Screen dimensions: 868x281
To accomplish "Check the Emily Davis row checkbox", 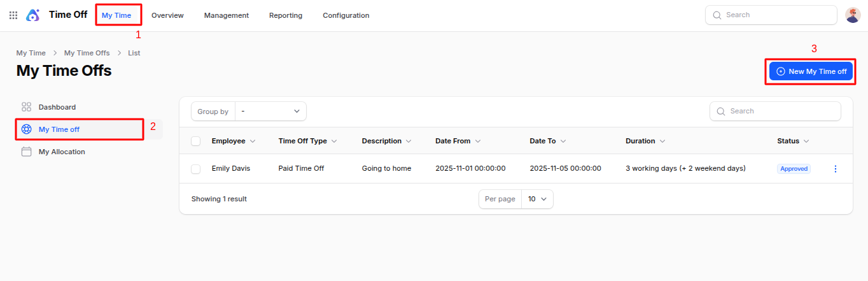I will click(x=196, y=169).
